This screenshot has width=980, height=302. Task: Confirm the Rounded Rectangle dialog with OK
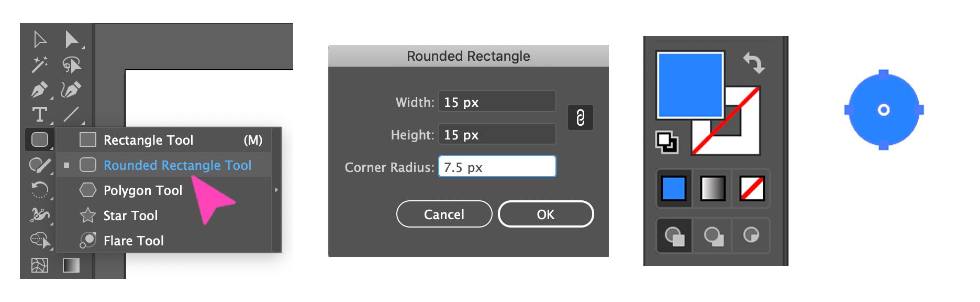pos(545,214)
